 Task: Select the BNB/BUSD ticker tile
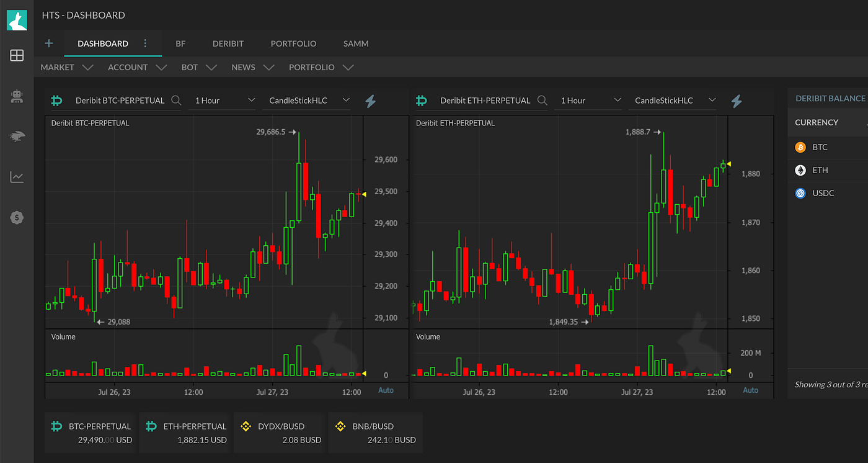375,433
